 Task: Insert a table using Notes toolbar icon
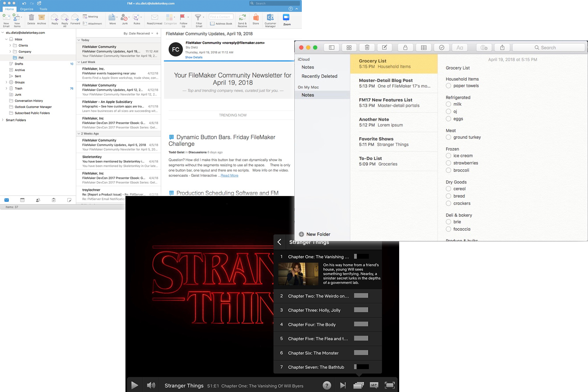point(424,48)
